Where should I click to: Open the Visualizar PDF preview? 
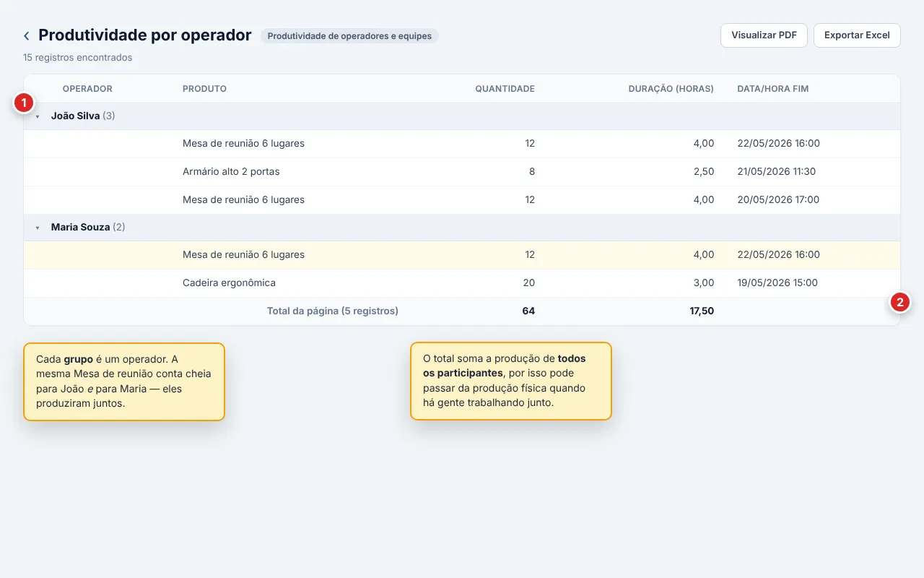[x=764, y=35]
